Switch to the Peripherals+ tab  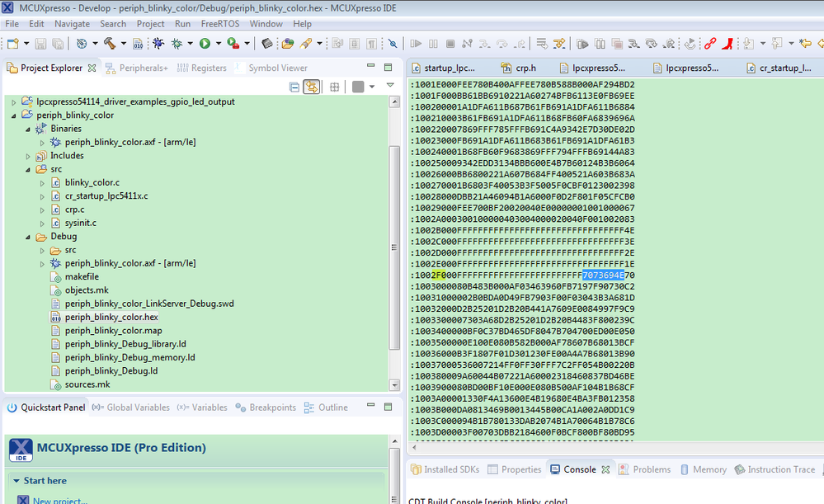137,68
